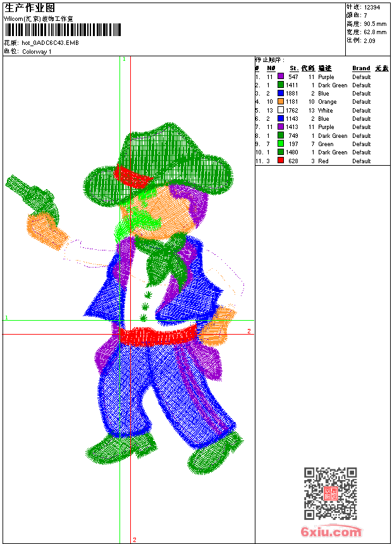Click the QR code in the lower right

pyautogui.click(x=331, y=493)
